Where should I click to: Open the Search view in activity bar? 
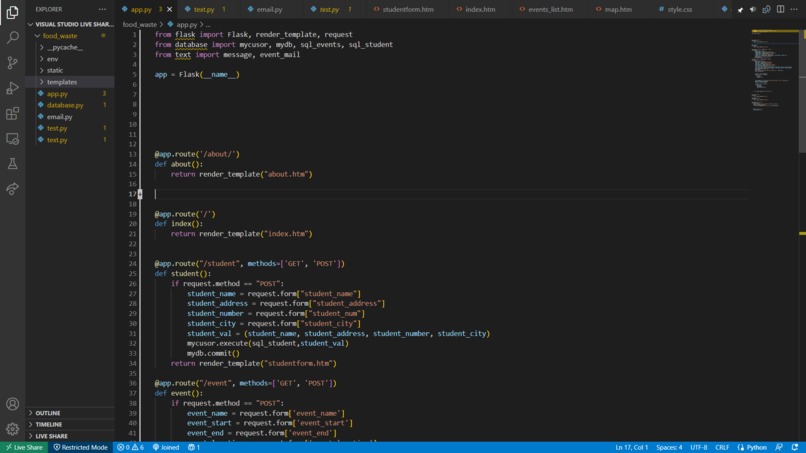pos(12,37)
